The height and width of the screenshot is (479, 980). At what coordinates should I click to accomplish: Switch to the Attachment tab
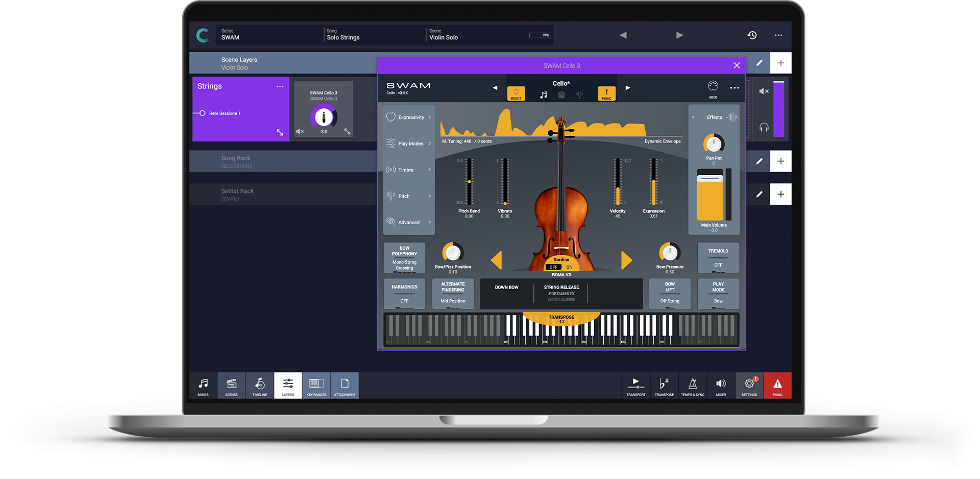[x=345, y=386]
